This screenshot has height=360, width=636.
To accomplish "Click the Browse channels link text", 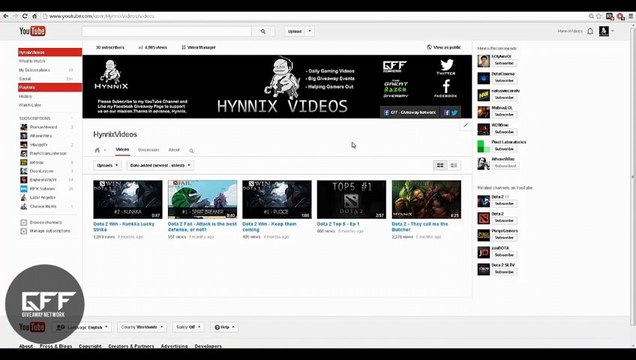I will [46, 223].
